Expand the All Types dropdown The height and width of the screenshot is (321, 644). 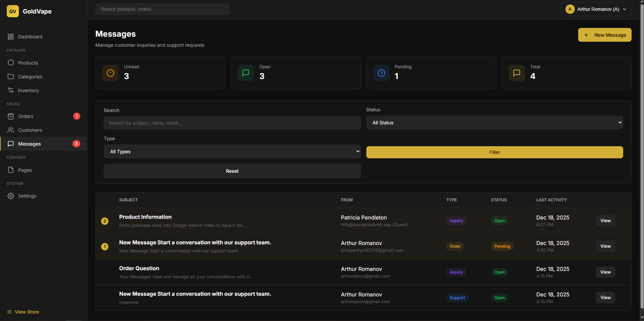pyautogui.click(x=232, y=151)
